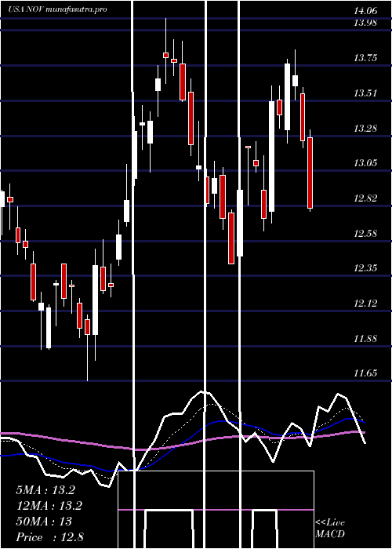Screen dimensions: 392x549
Task: Click the <<Live MACD label
Action: [330, 528]
